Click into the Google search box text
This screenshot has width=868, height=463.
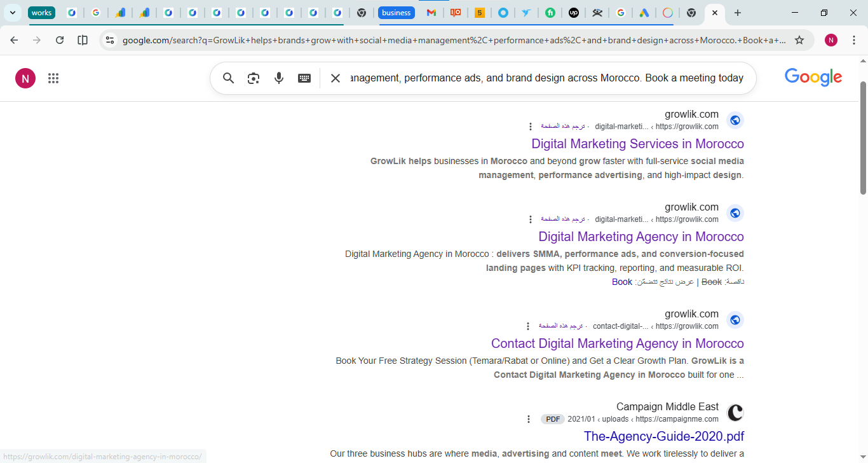546,78
